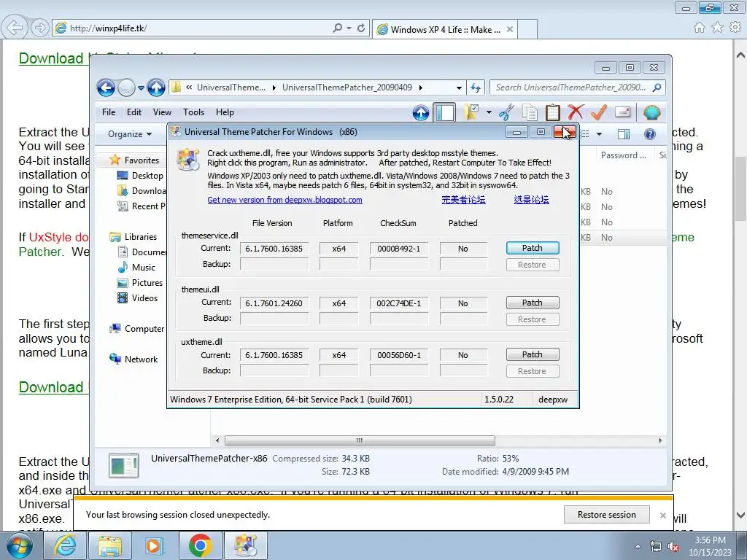The height and width of the screenshot is (560, 747).
Task: Click the muted volume tray icon
Action: (x=673, y=547)
